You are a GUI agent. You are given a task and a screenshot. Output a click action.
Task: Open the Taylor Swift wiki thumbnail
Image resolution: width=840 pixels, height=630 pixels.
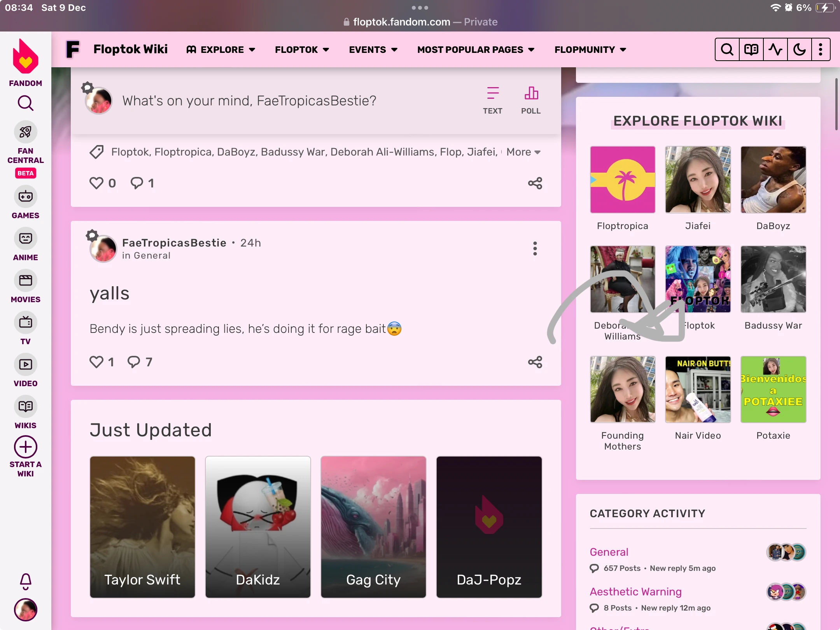[142, 527]
